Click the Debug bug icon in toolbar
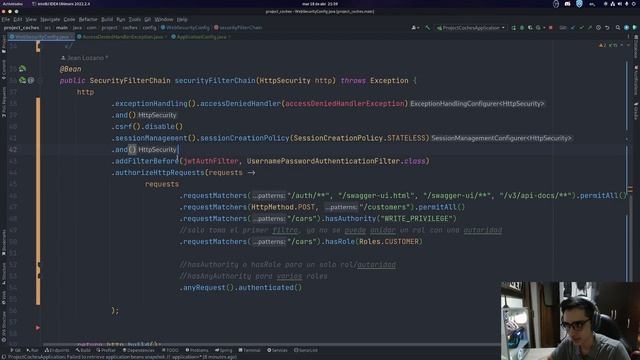Screen dimensions: 640x360 522,28
